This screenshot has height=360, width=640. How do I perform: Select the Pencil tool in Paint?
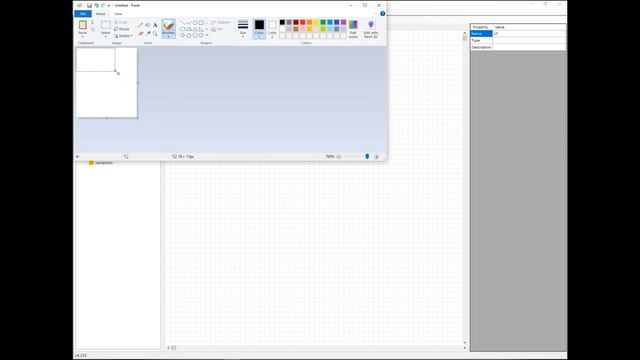141,25
